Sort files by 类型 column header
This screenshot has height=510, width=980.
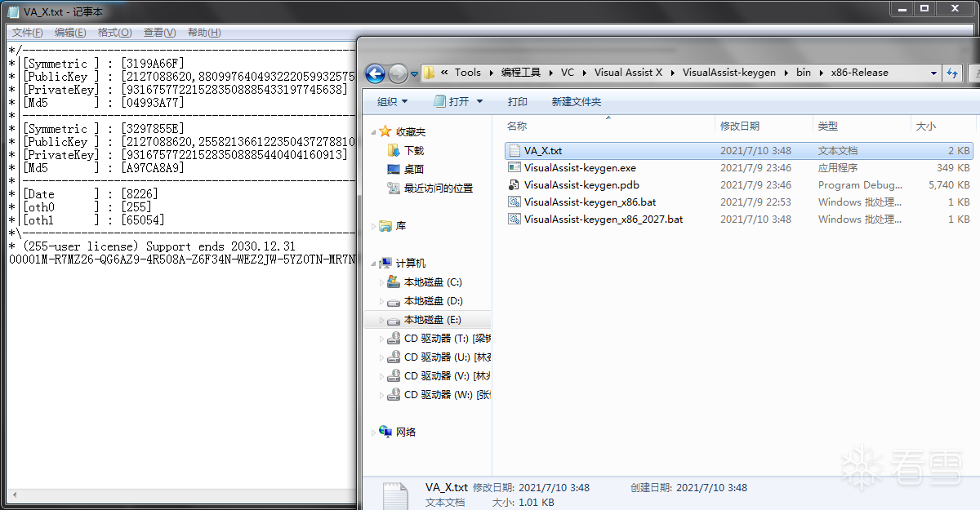click(862, 126)
